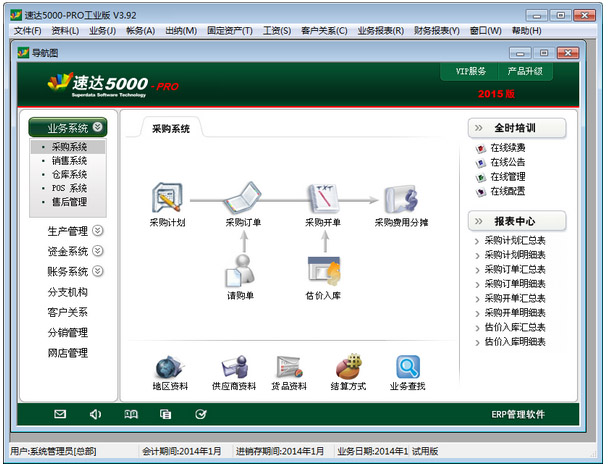Click the 在线管理 icon
The width and height of the screenshot is (611, 468).
pyautogui.click(x=481, y=178)
